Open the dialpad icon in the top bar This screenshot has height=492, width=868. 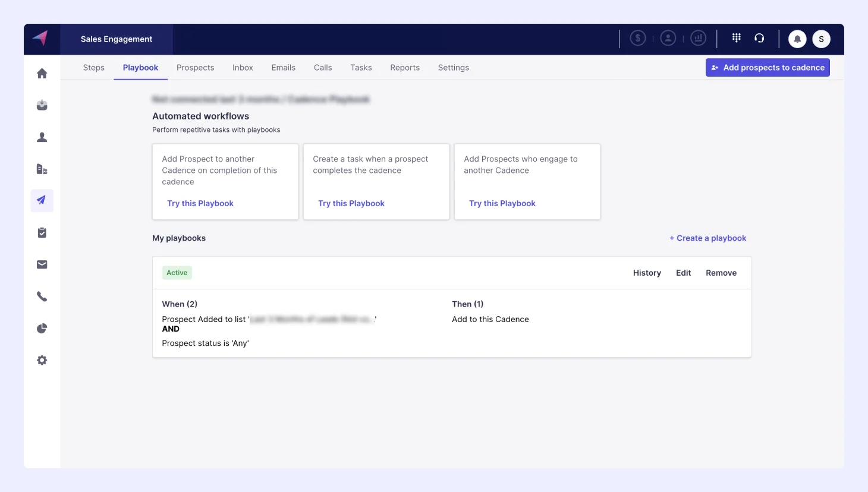736,37
